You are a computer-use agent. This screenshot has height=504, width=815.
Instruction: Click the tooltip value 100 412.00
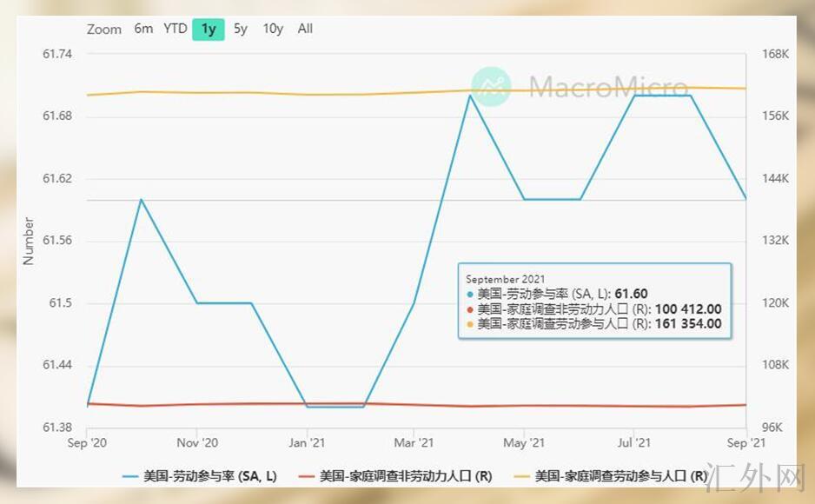pos(688,309)
